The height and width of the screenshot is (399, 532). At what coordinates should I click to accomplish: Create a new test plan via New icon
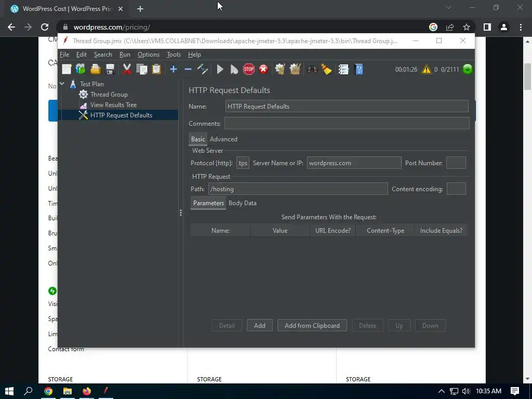click(x=66, y=69)
